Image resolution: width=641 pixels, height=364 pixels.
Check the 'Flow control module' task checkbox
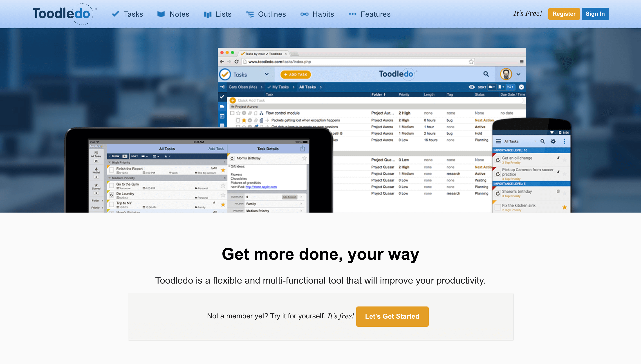pos(232,113)
